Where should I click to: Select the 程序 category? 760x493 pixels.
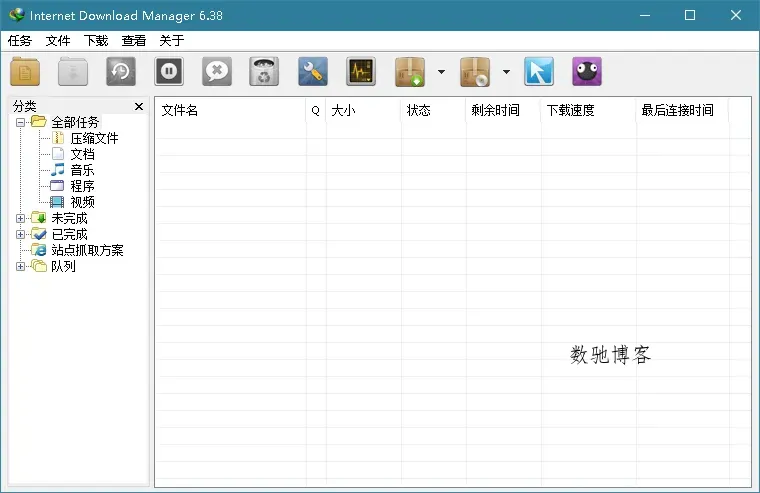click(x=82, y=186)
